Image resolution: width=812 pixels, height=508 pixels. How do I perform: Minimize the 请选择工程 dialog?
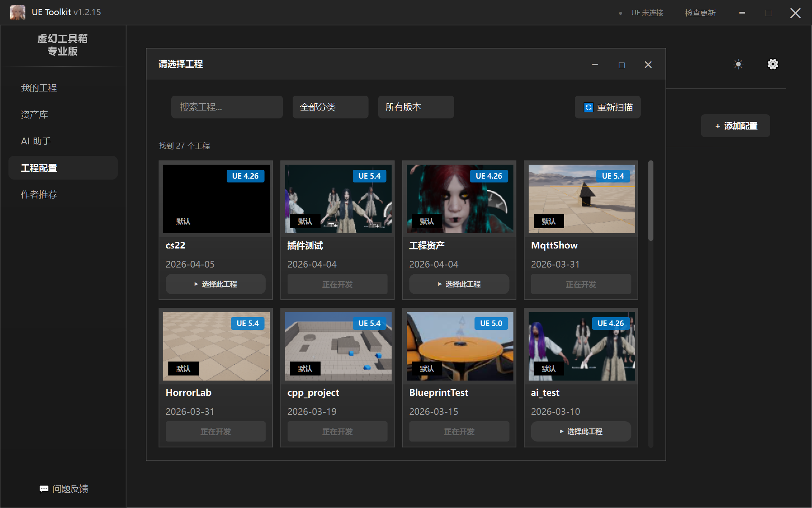click(x=595, y=65)
